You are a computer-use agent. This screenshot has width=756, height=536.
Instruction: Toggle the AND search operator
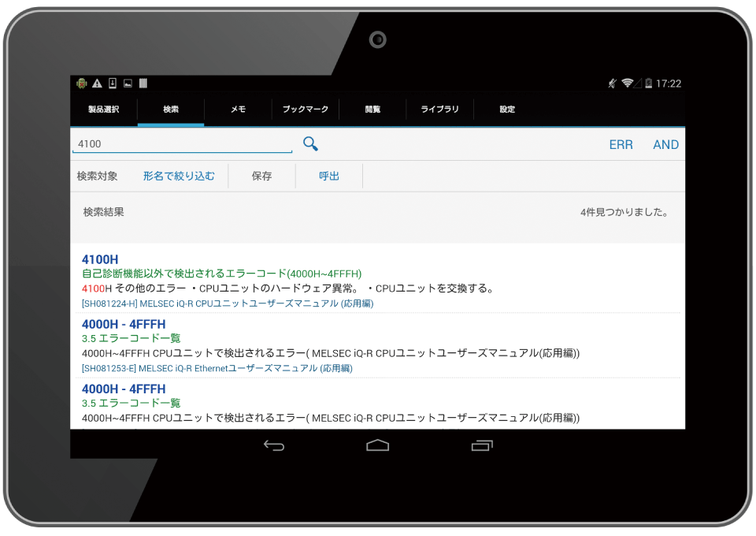[665, 144]
